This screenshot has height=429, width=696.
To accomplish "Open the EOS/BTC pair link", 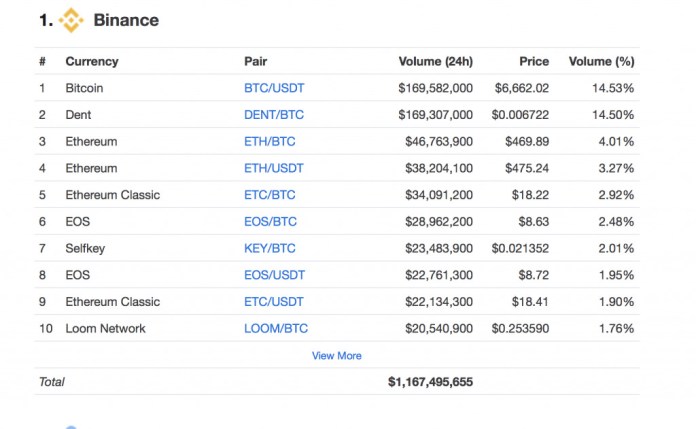I will tap(270, 221).
